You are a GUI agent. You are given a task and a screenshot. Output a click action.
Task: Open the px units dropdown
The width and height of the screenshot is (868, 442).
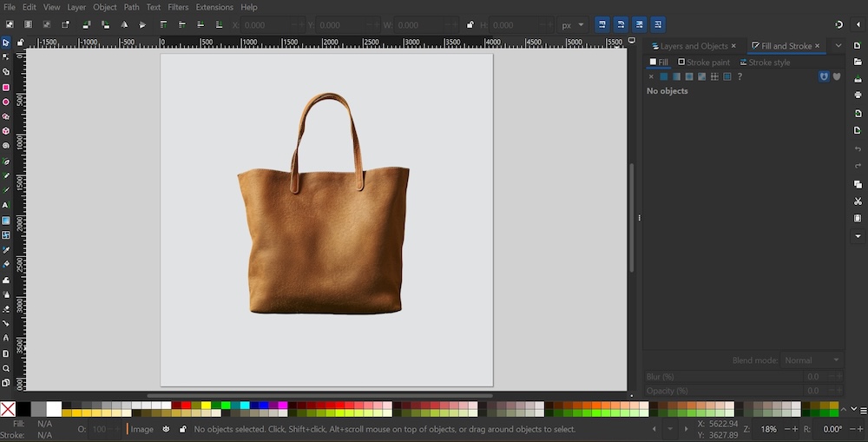click(571, 25)
